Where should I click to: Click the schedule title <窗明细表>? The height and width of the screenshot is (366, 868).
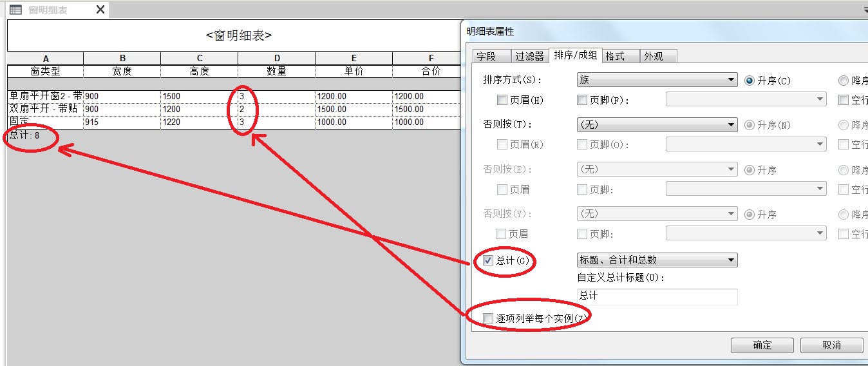pyautogui.click(x=238, y=35)
